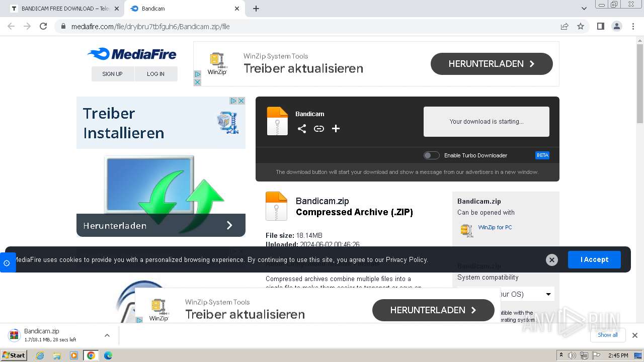The width and height of the screenshot is (644, 362).
Task: Reload the page
Action: [x=43, y=26]
